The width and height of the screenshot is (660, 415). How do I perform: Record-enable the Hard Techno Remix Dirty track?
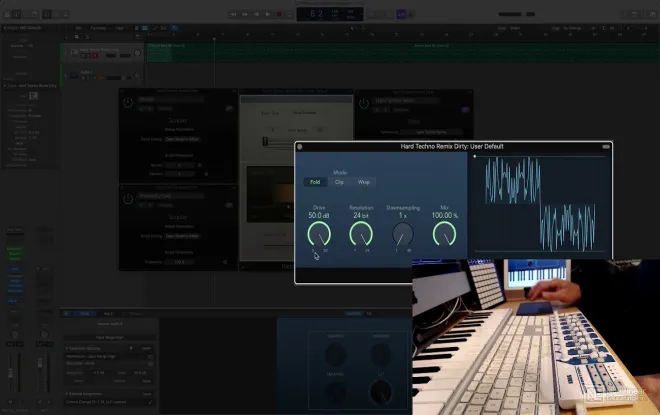95,56
